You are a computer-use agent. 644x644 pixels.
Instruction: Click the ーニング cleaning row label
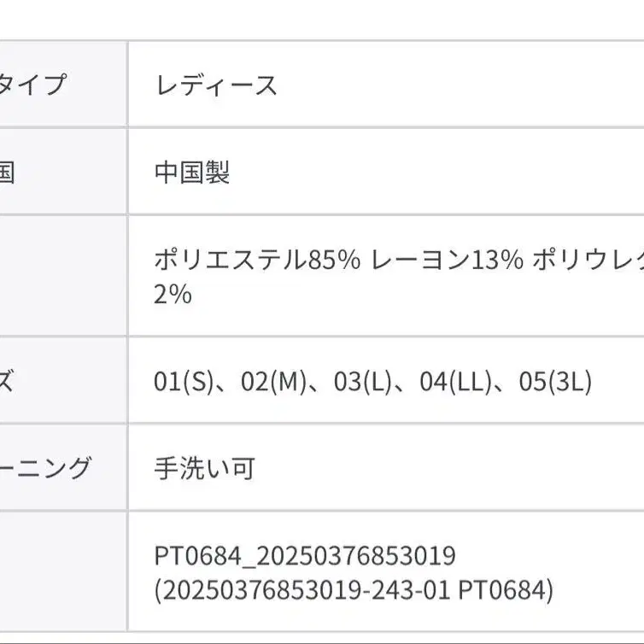(x=44, y=469)
